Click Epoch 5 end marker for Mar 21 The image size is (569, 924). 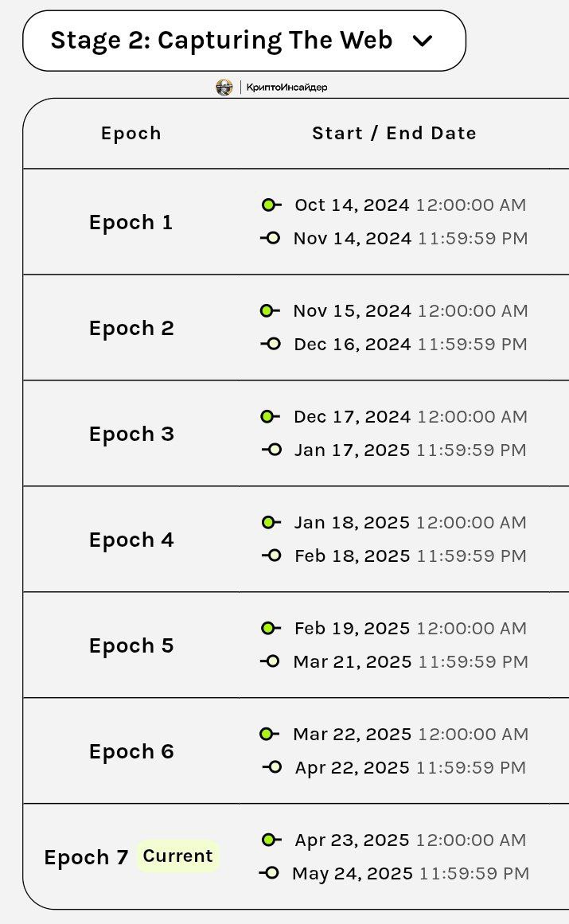tap(271, 661)
